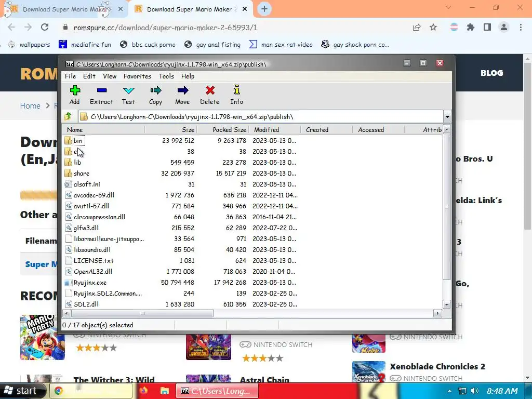Show hidden system tray icons
The image size is (532, 399).
[449, 391]
